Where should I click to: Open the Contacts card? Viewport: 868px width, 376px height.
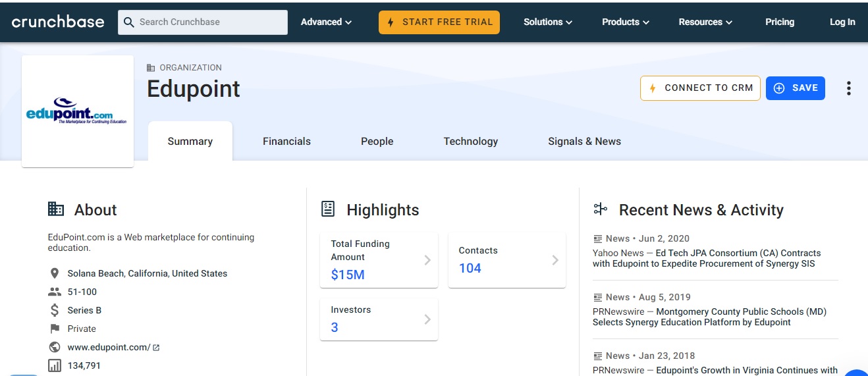506,260
